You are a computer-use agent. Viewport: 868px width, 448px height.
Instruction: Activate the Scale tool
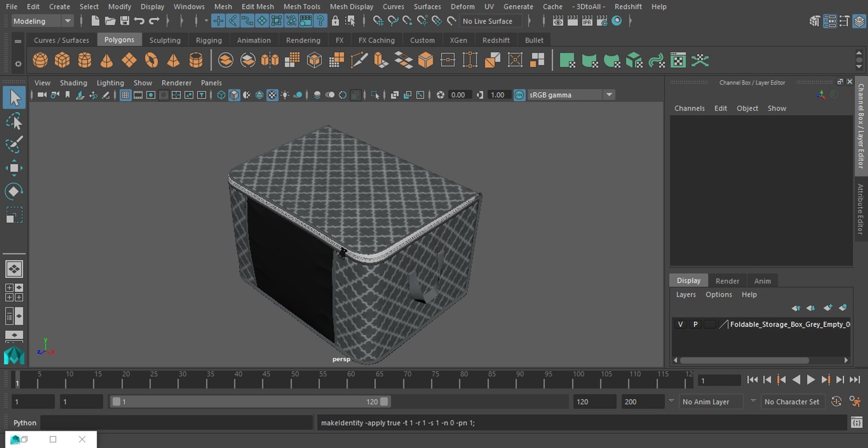14,215
